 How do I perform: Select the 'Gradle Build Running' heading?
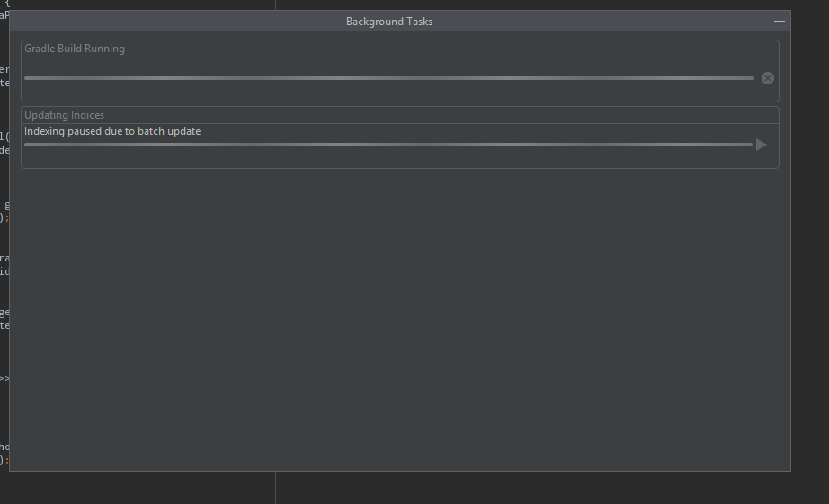75,49
